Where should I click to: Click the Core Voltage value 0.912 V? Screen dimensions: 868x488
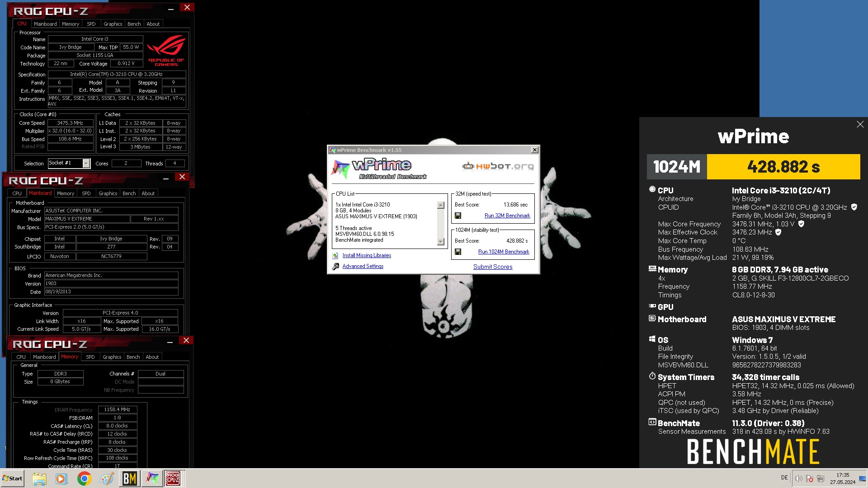pyautogui.click(x=126, y=64)
